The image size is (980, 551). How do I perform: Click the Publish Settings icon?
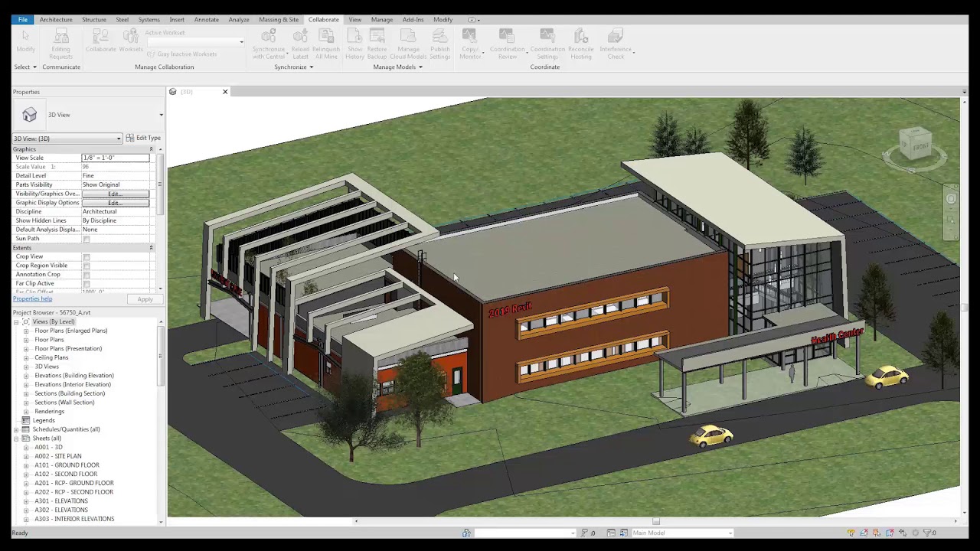(x=439, y=37)
